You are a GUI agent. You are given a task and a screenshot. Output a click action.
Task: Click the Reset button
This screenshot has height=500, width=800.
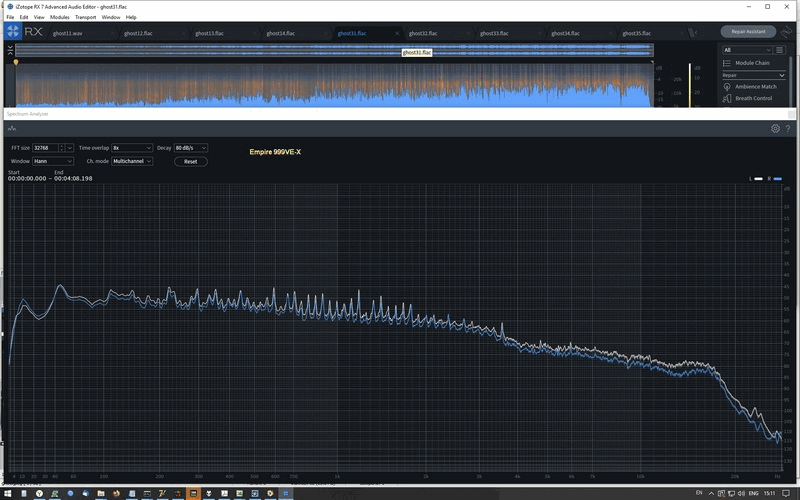click(x=191, y=161)
